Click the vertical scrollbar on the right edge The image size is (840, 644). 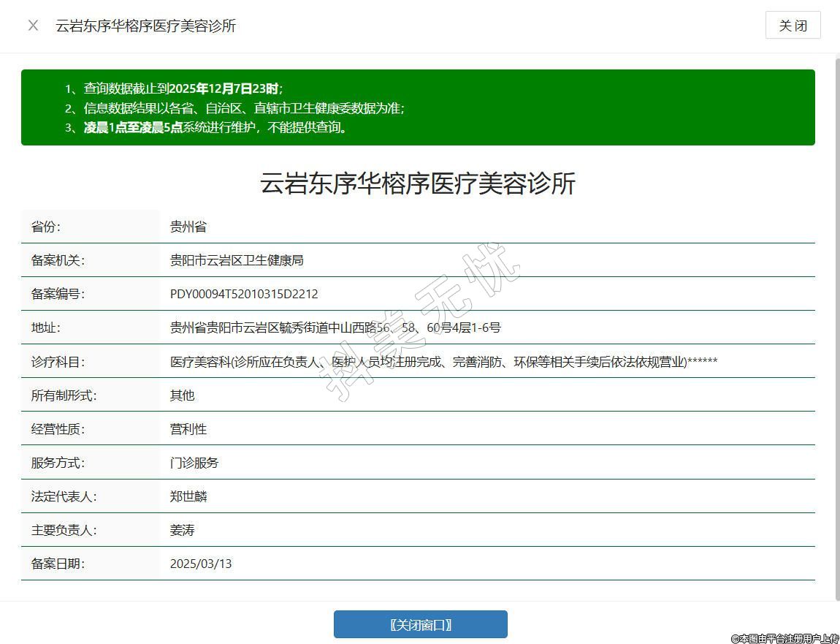click(x=836, y=322)
